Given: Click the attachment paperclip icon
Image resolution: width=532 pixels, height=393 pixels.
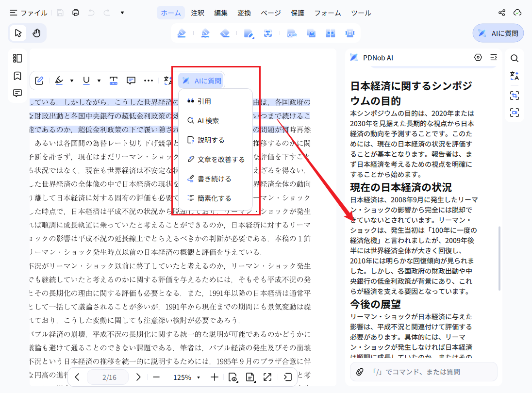Looking at the screenshot, I should 360,372.
